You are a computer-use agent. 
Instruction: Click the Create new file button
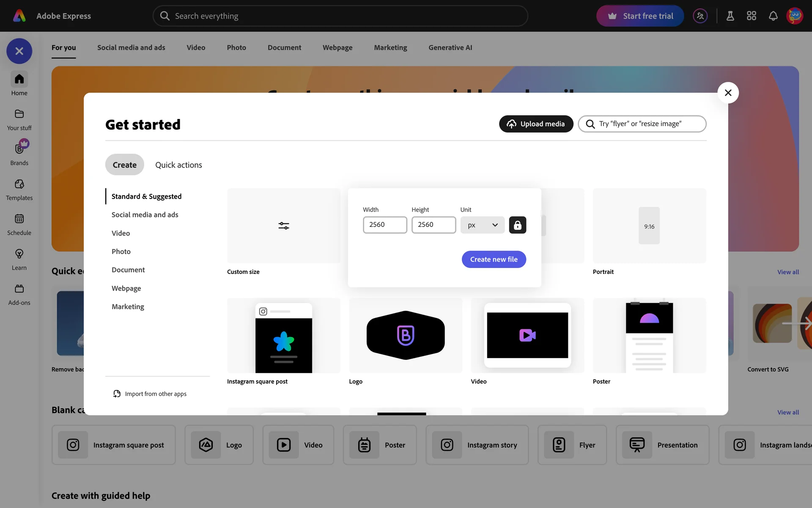[x=494, y=259]
